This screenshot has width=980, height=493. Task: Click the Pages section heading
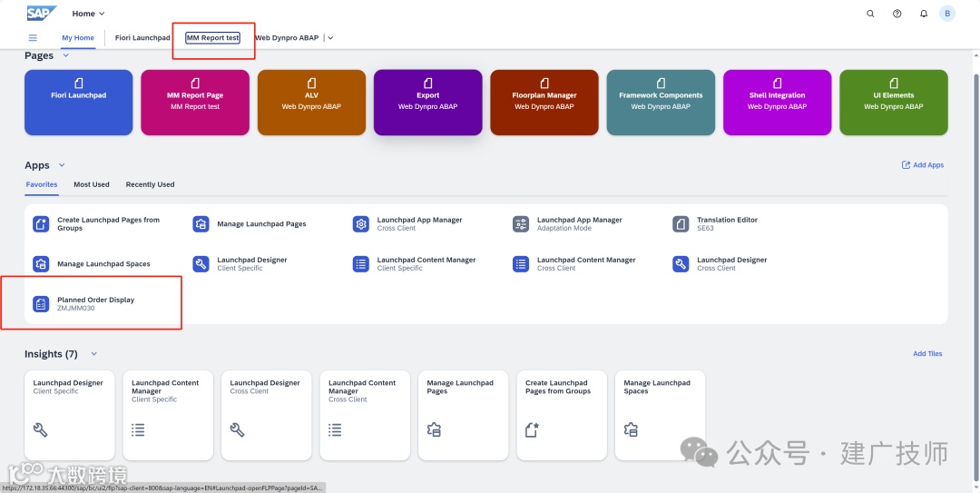tap(39, 55)
